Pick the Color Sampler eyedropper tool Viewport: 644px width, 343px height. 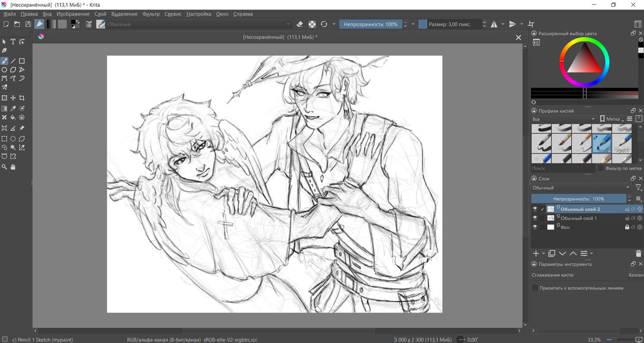(13, 108)
